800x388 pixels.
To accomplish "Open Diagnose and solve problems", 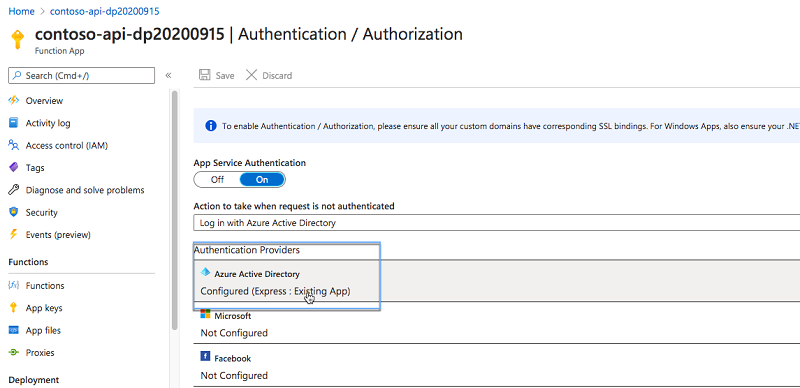I will [85, 190].
